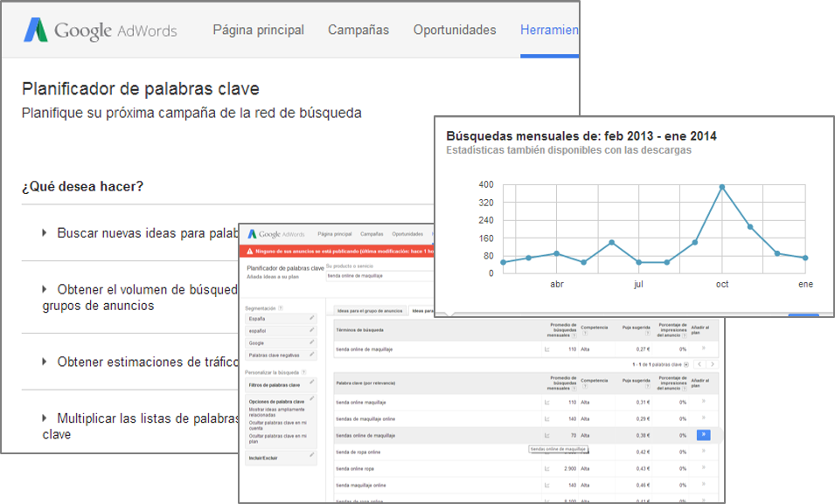This screenshot has width=835, height=504.
Task: Expand 'Obtener estimaciones de tráfico' option
Action: pyautogui.click(x=45, y=362)
